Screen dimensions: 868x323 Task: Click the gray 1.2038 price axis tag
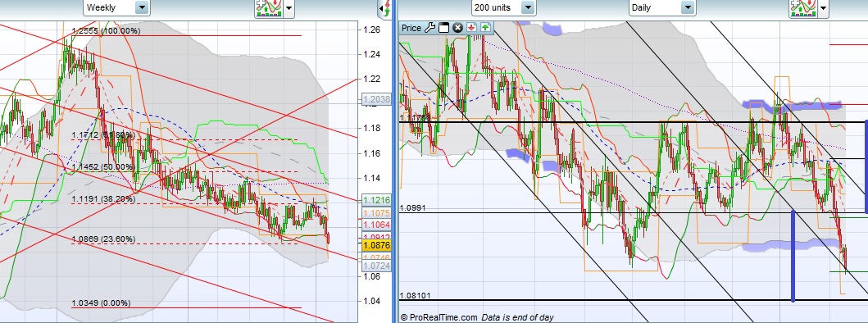(376, 100)
